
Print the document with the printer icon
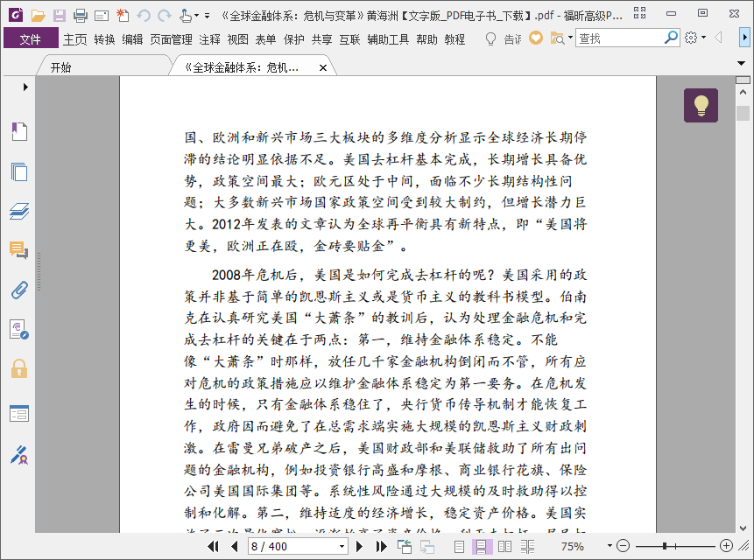[x=81, y=16]
